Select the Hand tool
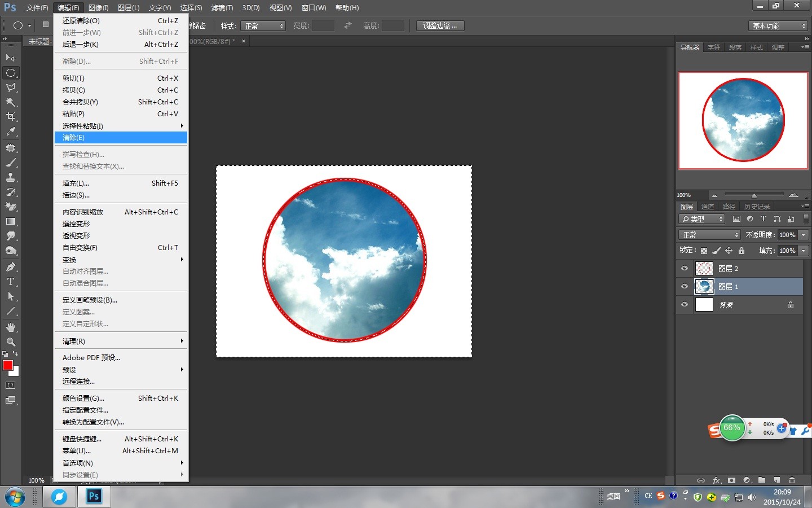Viewport: 812px width, 508px height. (11, 327)
